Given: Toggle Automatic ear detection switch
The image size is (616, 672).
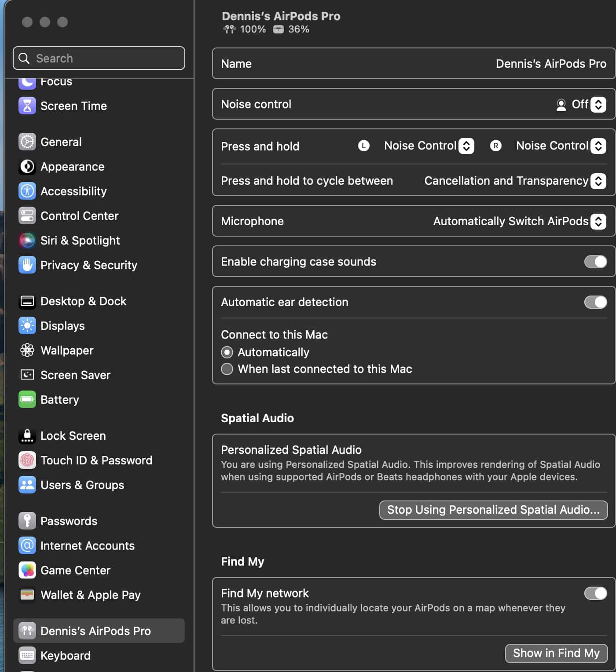Looking at the screenshot, I should pos(595,302).
